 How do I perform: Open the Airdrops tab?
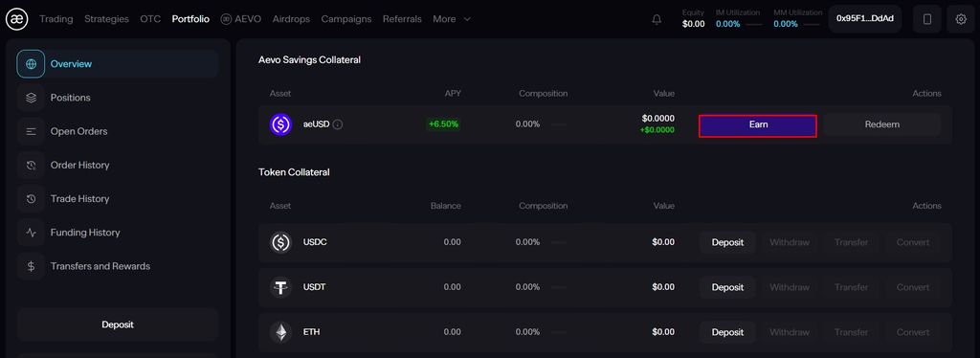pos(291,19)
